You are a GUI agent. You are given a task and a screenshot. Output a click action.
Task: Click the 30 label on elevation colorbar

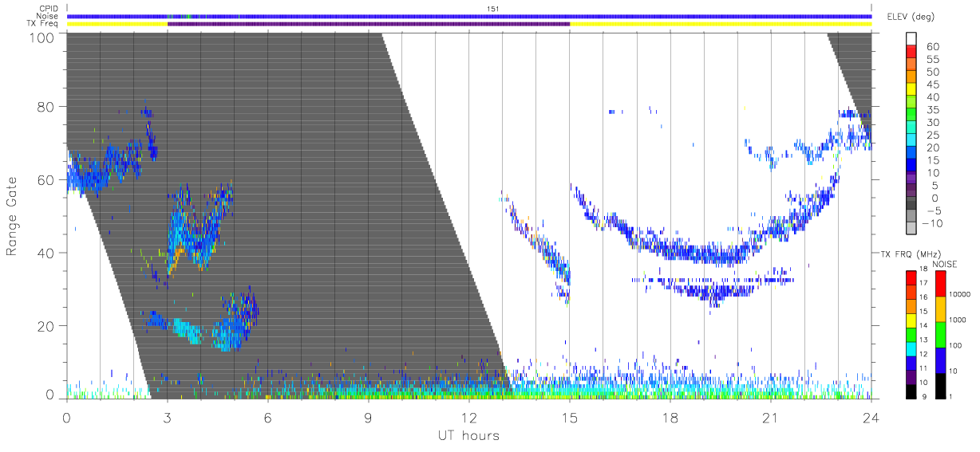[931, 122]
